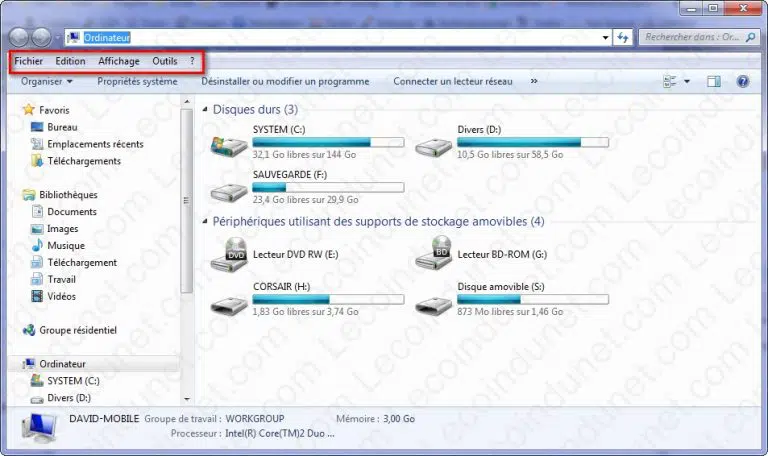
Task: Open the Fichier menu
Action: [28, 61]
